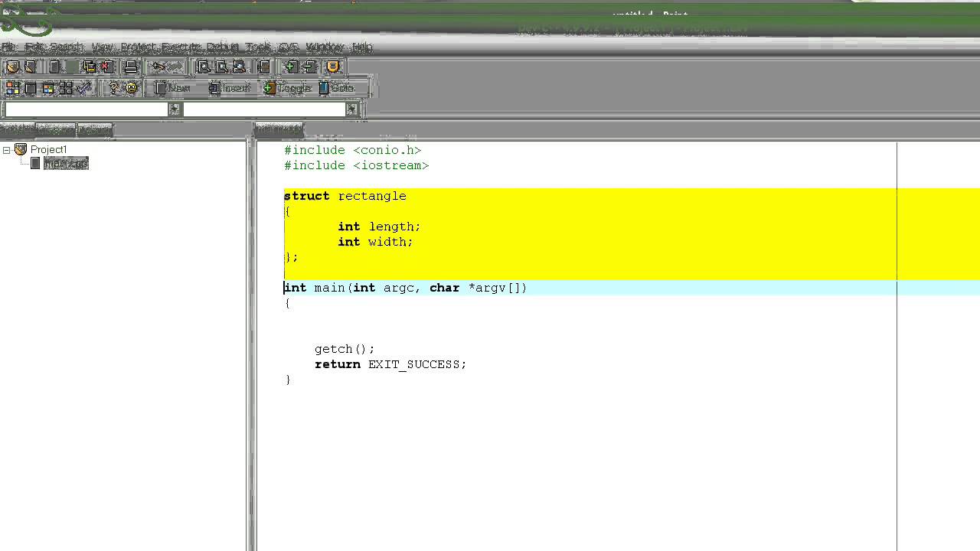Click the Debug checkmark toolbar icon

point(85,88)
